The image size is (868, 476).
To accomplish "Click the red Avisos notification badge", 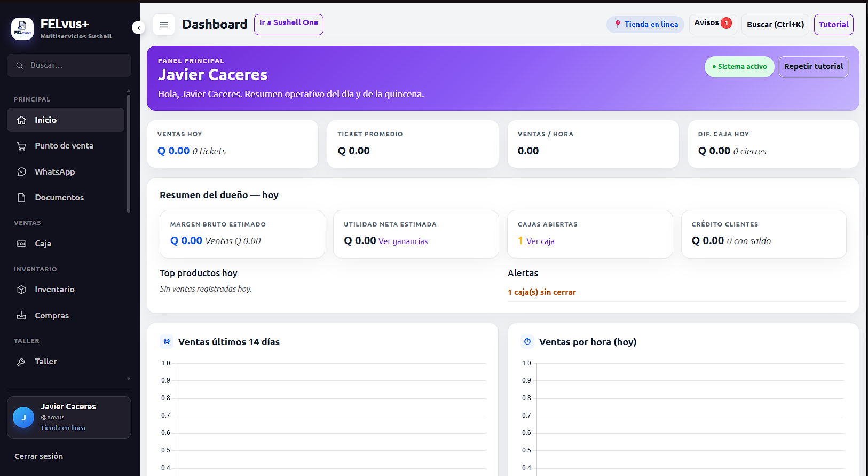I will click(x=726, y=23).
